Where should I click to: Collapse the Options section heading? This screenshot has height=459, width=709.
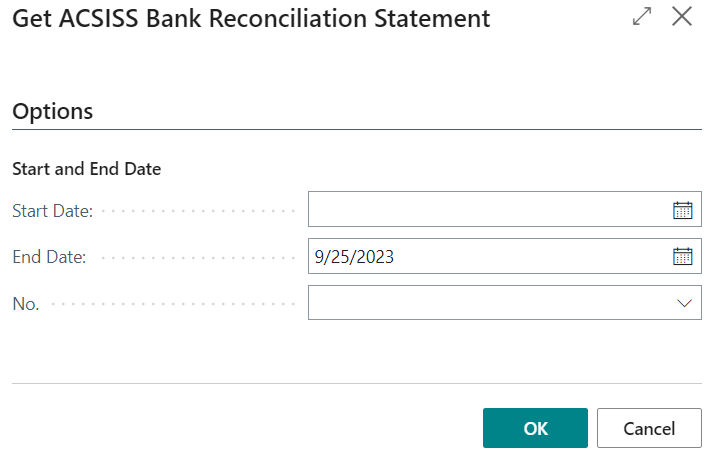click(53, 111)
